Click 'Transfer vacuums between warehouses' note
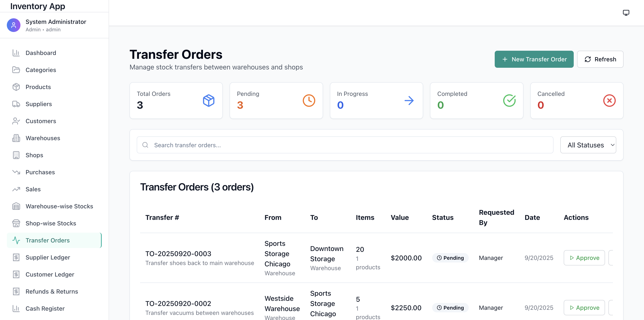The width and height of the screenshot is (644, 320). [x=199, y=313]
